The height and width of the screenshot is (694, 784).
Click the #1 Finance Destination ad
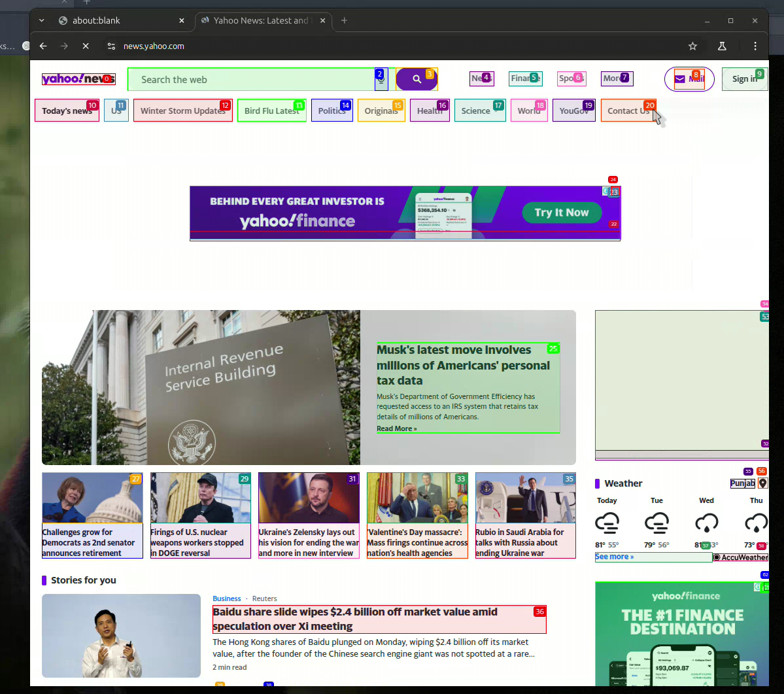[682, 634]
